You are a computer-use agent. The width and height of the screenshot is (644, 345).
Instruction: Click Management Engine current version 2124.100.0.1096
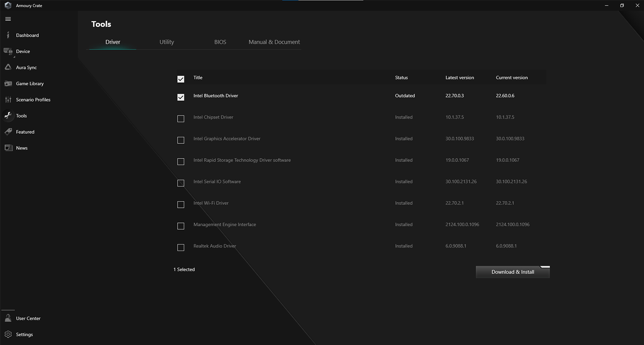[513, 225]
